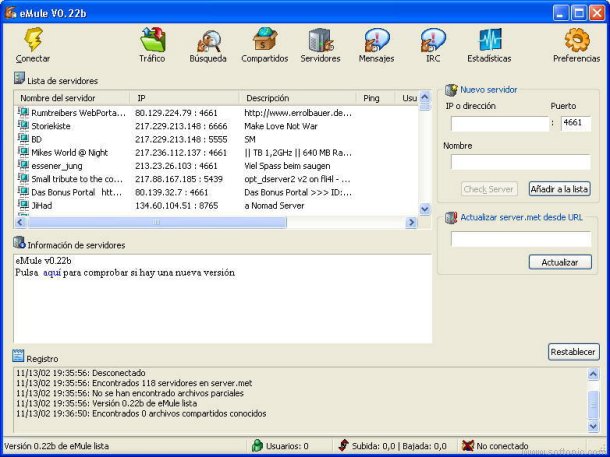Select the 'Viel Spass beim saugen' description

287,166
